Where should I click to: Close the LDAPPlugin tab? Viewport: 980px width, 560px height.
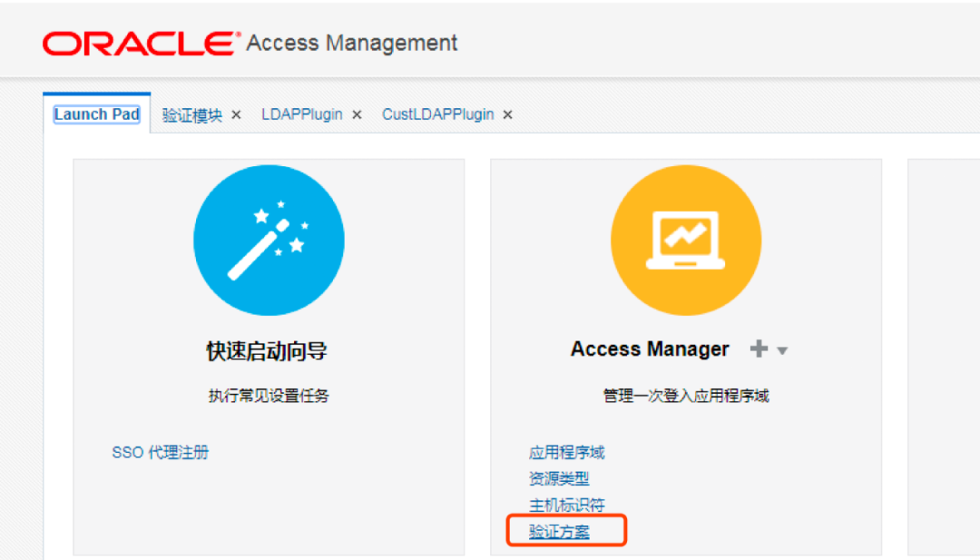357,115
